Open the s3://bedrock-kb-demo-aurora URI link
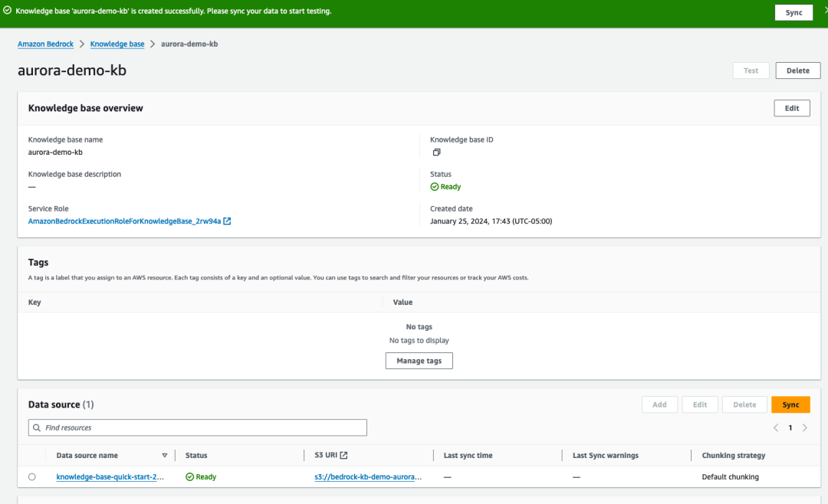This screenshot has height=504, width=828. point(368,476)
